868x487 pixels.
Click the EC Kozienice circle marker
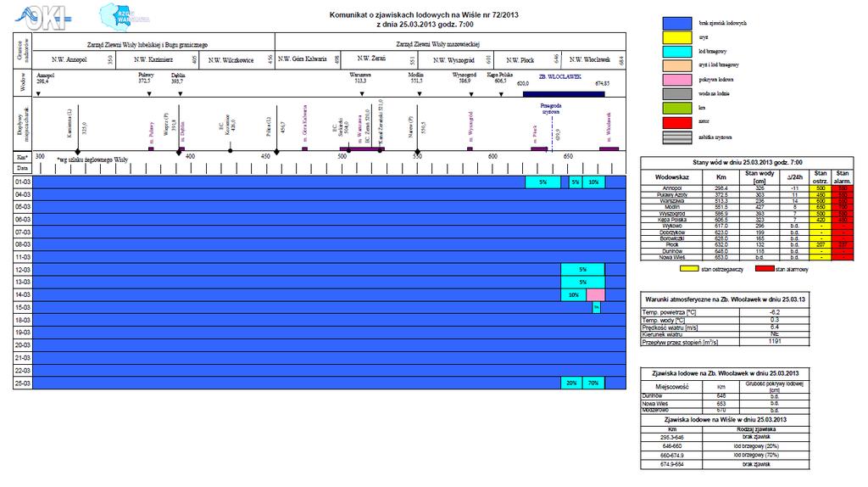pos(231,151)
